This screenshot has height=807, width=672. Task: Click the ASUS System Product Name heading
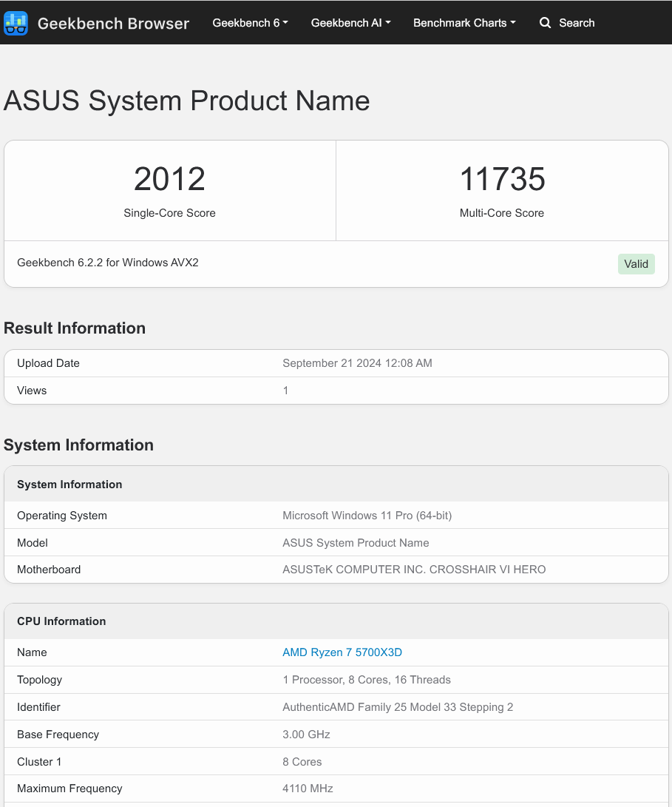[186, 101]
